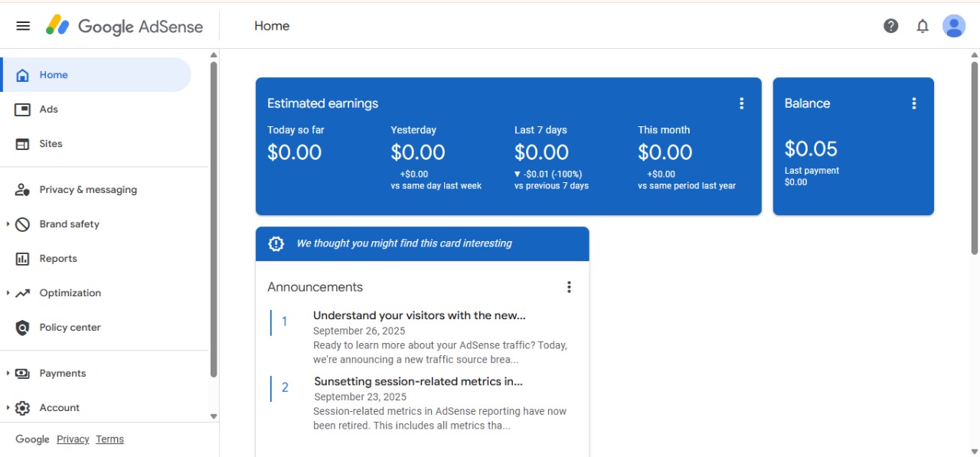Click the Google AdSense logo

(124, 26)
